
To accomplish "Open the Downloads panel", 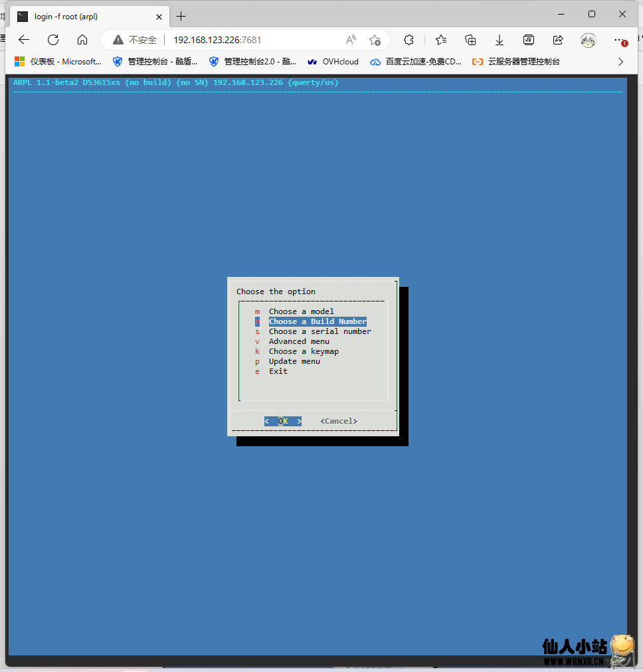I will (x=500, y=40).
